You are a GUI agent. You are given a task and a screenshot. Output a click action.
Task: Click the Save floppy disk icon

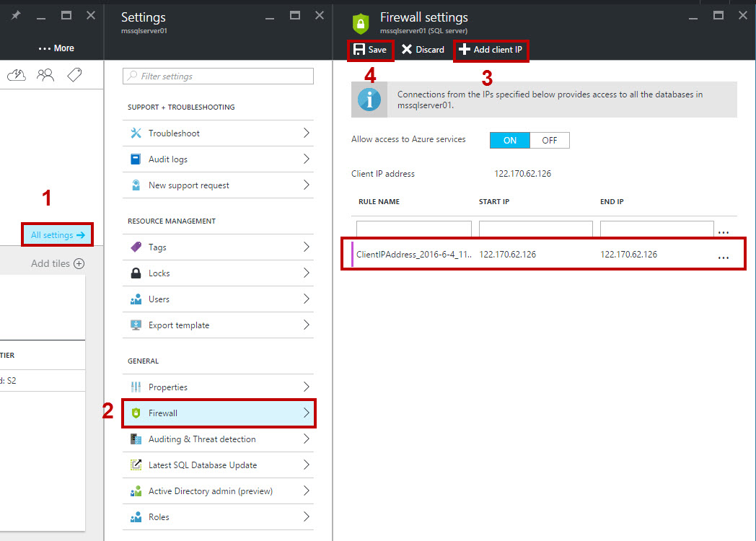pos(359,49)
